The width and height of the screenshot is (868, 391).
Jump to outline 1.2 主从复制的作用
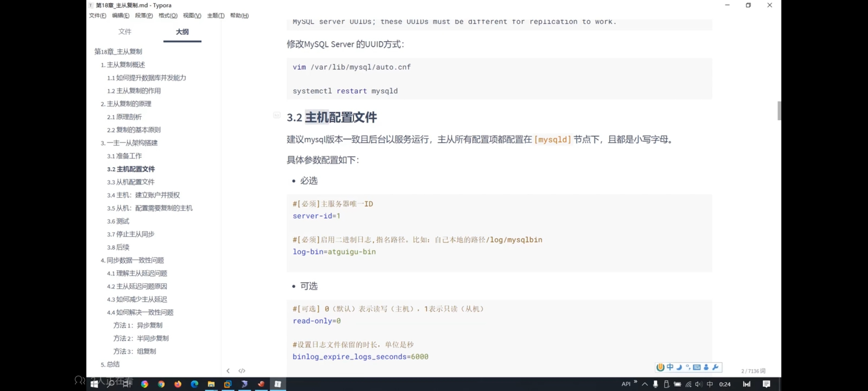[x=134, y=91]
